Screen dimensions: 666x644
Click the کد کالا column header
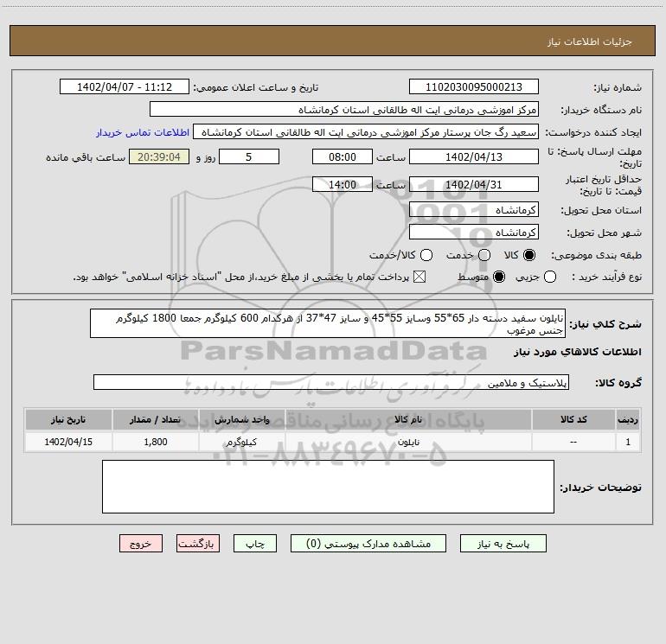573,419
